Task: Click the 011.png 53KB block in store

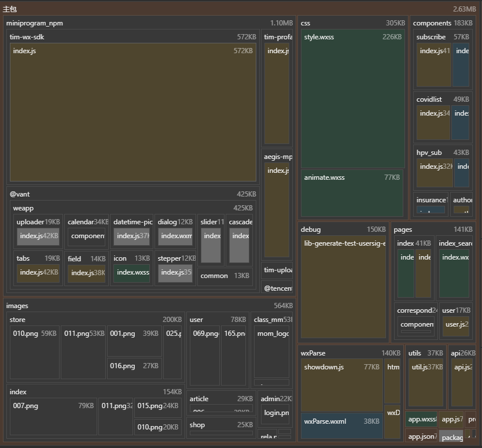Action: tap(83, 353)
